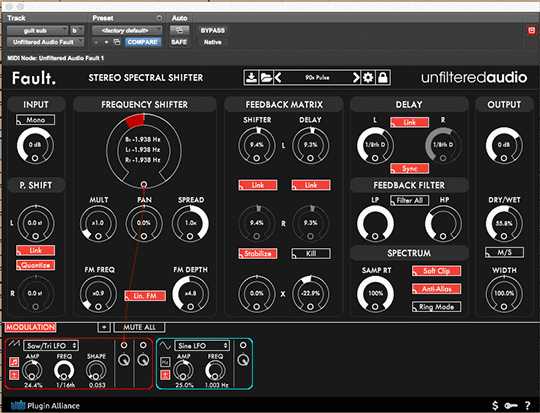This screenshot has width=540, height=413.
Task: Toggle the Sine LFO tempo sync icon
Action: click(x=165, y=362)
